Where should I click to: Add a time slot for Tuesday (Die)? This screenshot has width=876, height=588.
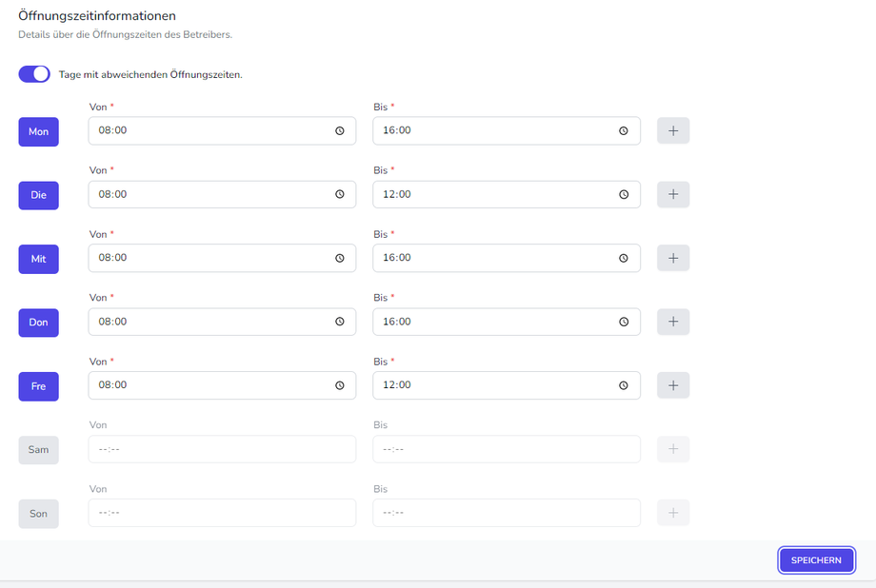click(673, 194)
